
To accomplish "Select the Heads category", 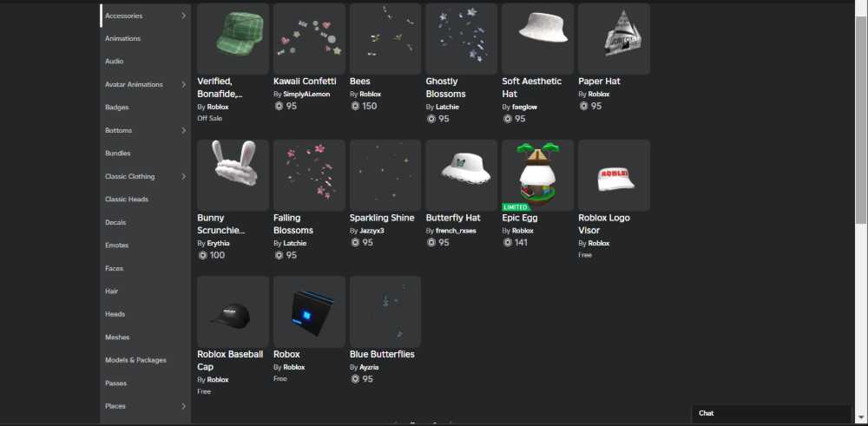I will [115, 314].
